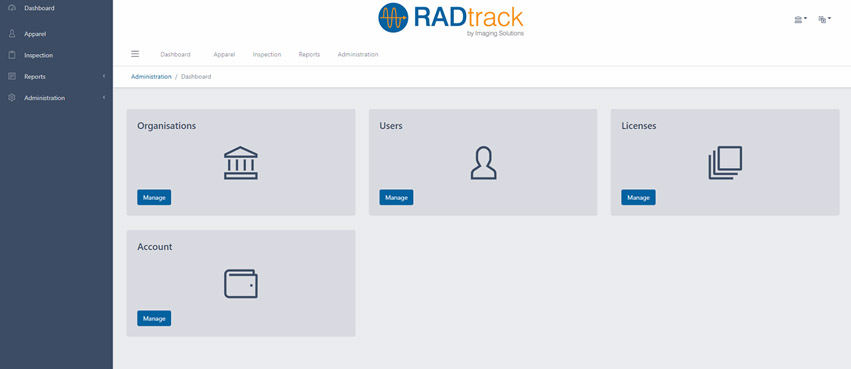Click Manage button under Account
This screenshot has width=851, height=369.
154,319
